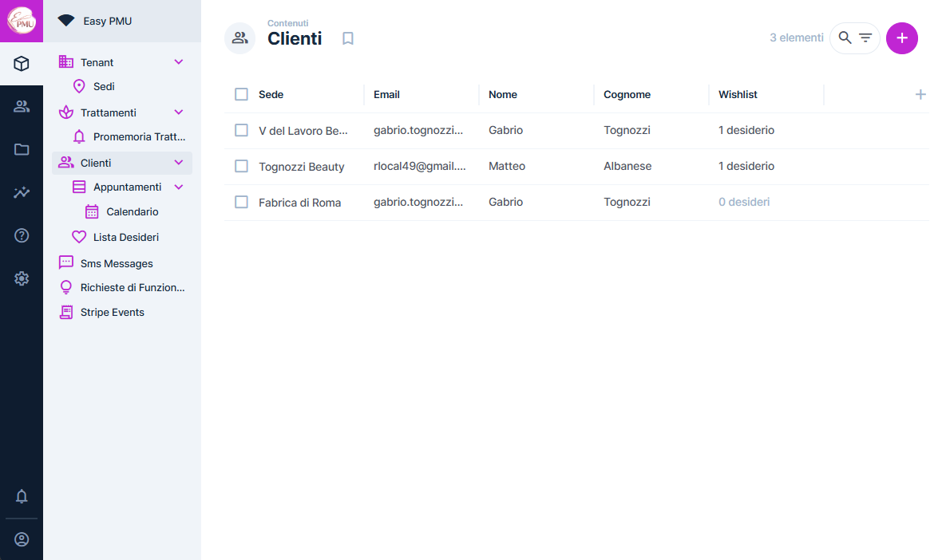
Task: Click the notifications bell icon
Action: (22, 496)
